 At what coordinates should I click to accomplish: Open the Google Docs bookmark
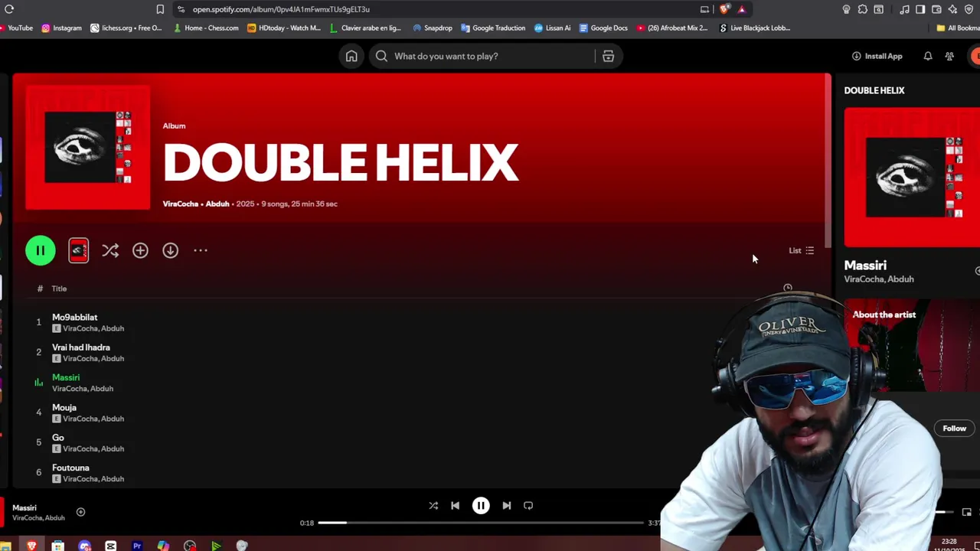pos(603,28)
